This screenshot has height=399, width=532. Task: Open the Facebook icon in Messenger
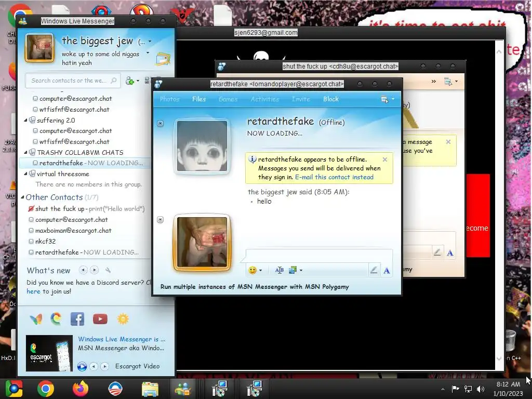pos(77,319)
